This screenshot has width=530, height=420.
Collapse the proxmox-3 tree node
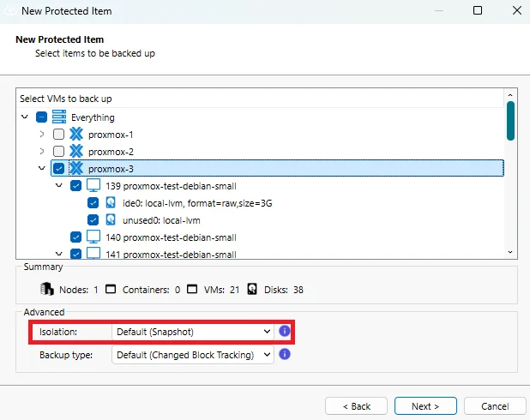(x=41, y=169)
